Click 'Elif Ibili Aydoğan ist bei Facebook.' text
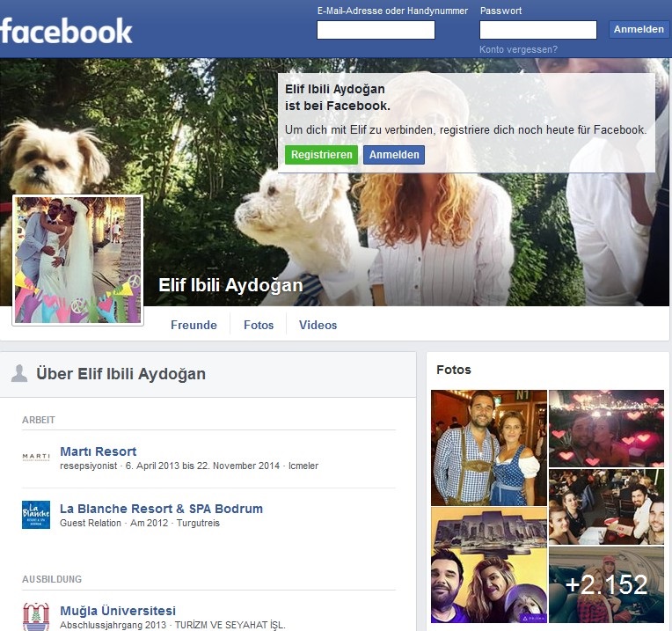Image resolution: width=672 pixels, height=631 pixels. (338, 98)
